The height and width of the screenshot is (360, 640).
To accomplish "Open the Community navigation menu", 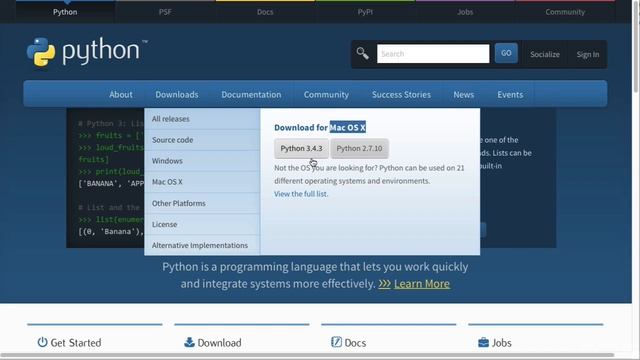I will click(326, 94).
